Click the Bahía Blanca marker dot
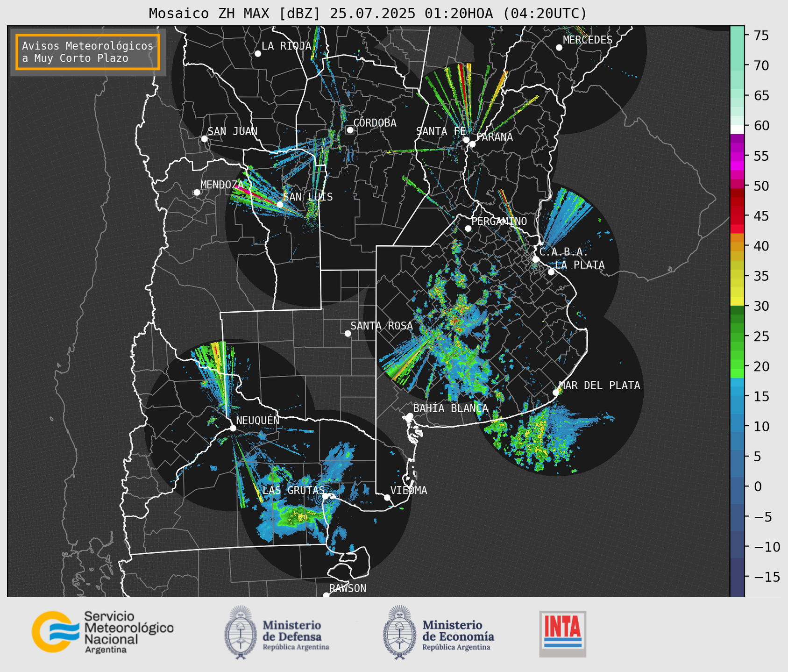Viewport: 788px width, 672px height. 410,416
